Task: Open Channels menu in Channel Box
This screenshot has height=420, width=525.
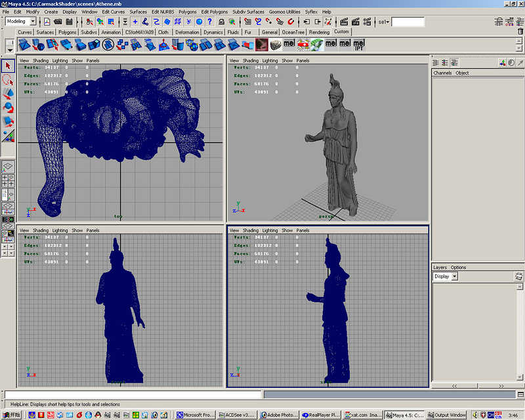Action: click(x=442, y=73)
